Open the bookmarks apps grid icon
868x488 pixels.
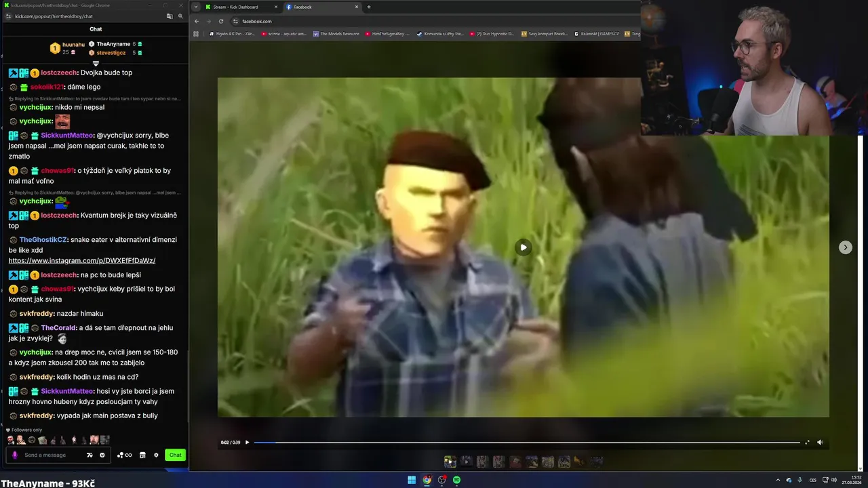click(196, 33)
